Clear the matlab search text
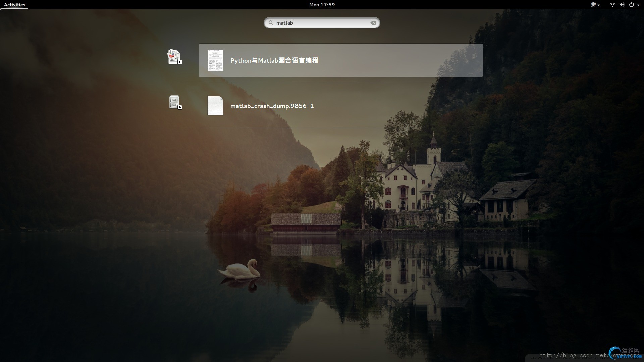644x362 pixels. pos(373,23)
